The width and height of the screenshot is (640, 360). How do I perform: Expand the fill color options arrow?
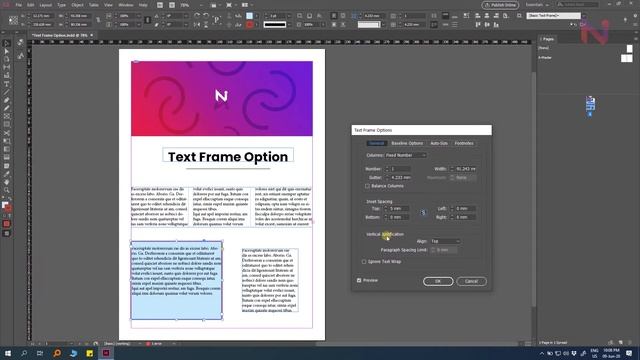click(x=257, y=16)
